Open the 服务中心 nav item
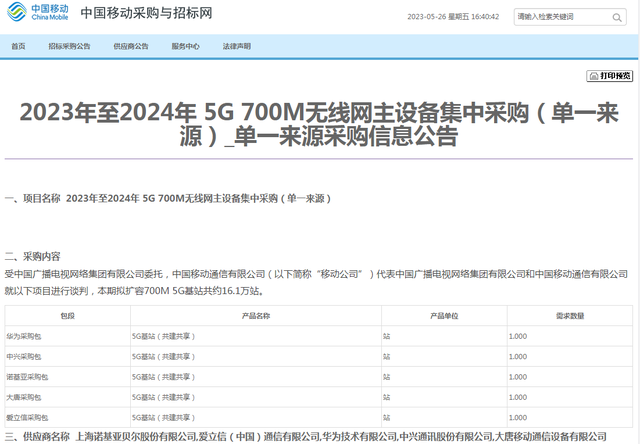 [x=185, y=46]
